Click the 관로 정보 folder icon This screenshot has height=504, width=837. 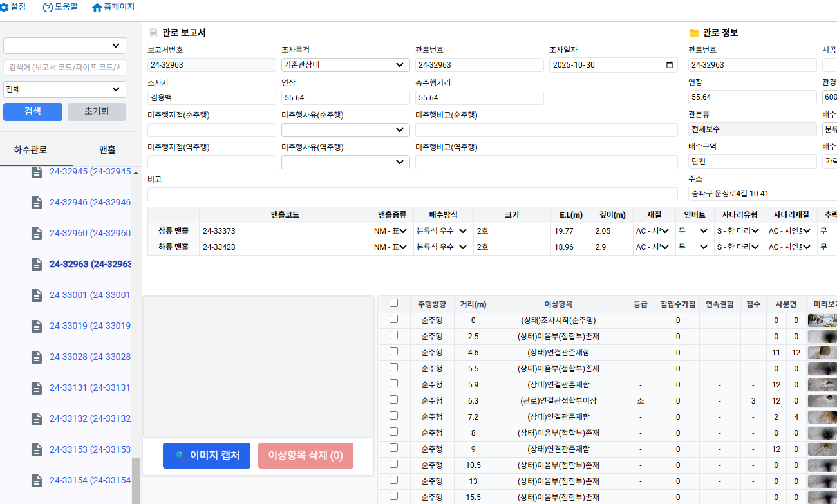click(x=694, y=33)
